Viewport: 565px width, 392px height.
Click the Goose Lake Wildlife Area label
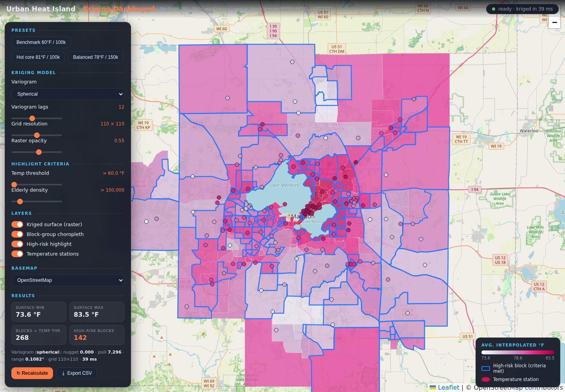(x=500, y=199)
